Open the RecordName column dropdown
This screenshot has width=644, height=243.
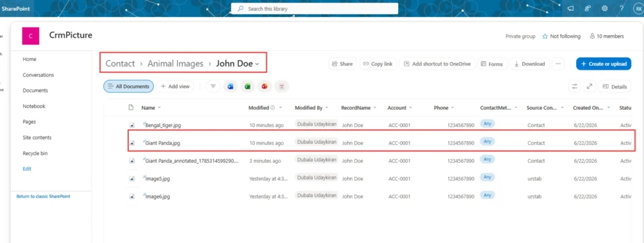375,108
